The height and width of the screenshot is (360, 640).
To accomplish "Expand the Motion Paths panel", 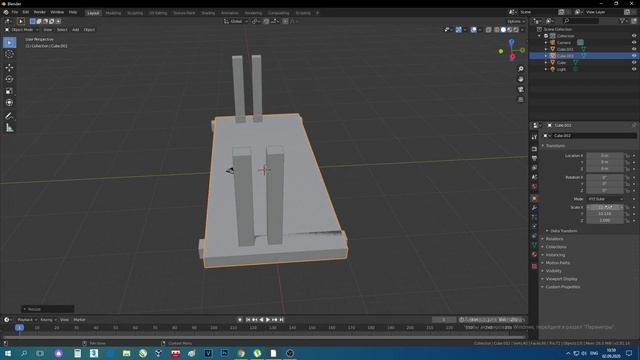I will 558,263.
